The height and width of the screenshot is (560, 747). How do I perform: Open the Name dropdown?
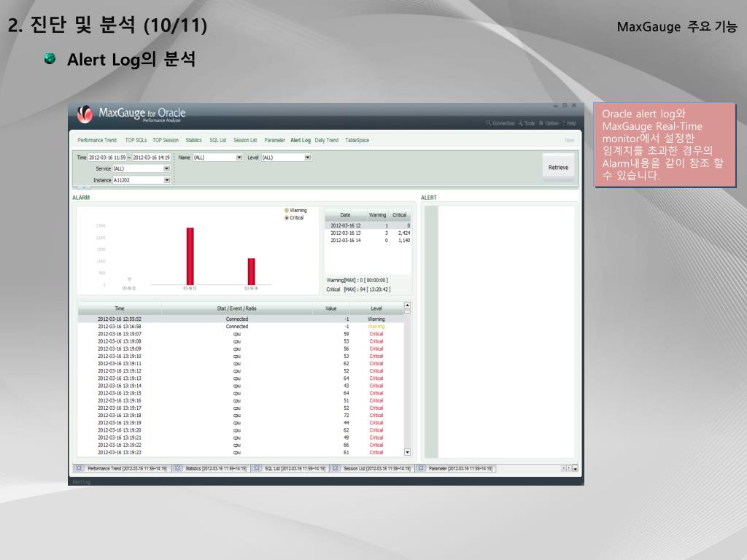pyautogui.click(x=239, y=157)
